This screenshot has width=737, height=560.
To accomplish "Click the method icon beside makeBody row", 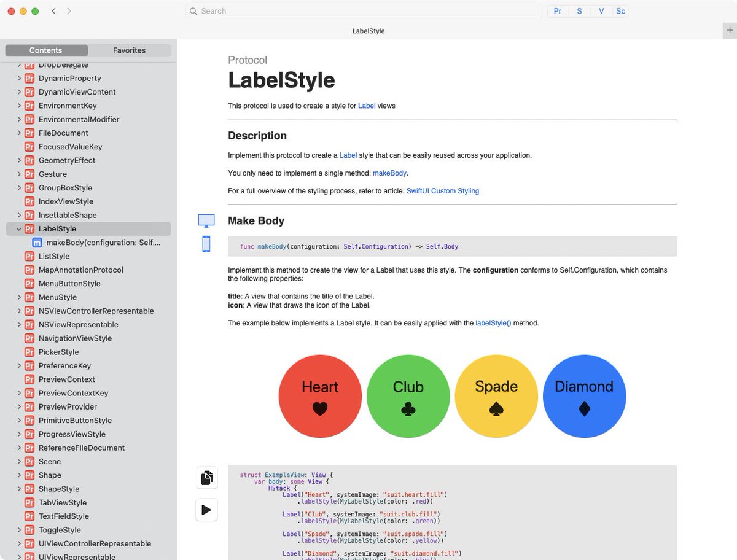I will coord(36,243).
